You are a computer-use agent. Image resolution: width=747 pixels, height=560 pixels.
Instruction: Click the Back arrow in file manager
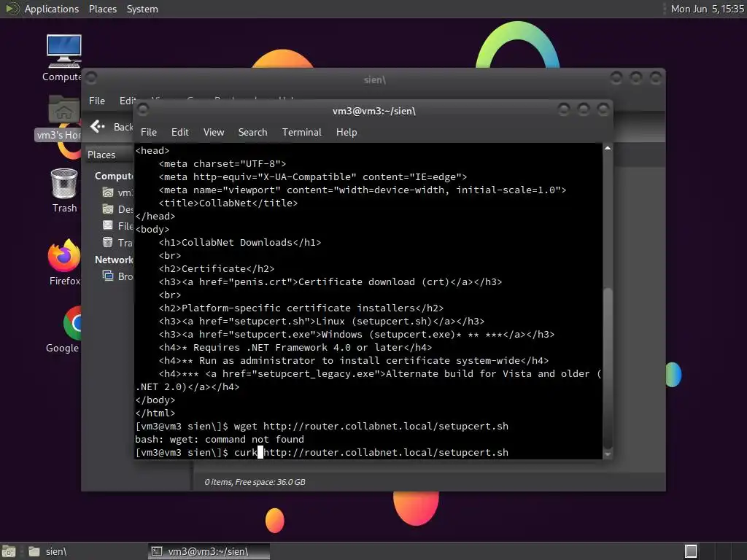98,126
